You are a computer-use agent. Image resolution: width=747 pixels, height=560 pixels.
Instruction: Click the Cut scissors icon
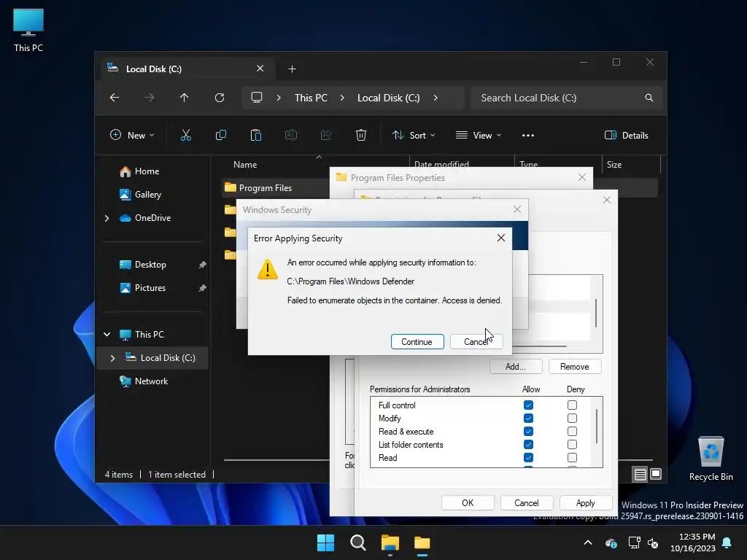186,135
